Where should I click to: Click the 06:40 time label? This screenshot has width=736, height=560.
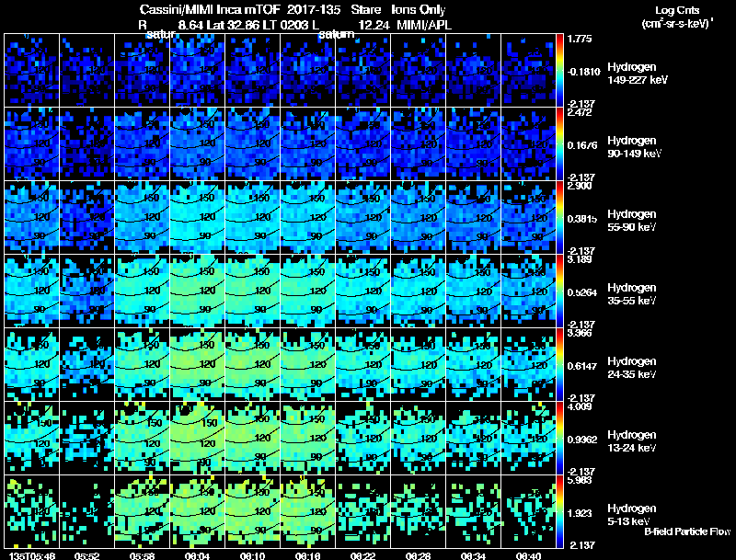point(528,555)
